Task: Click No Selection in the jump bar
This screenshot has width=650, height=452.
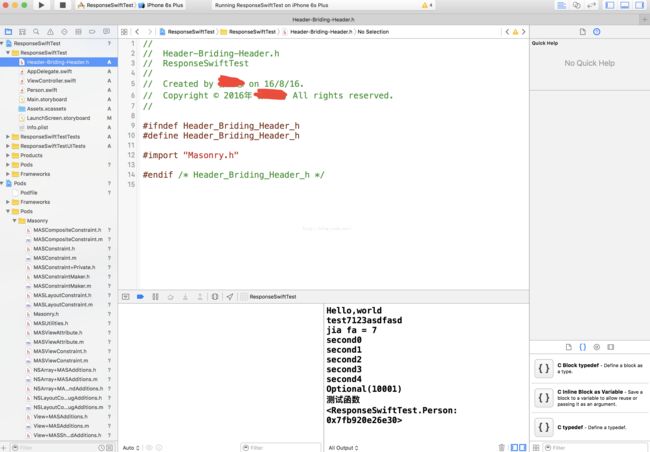Action: click(x=373, y=32)
